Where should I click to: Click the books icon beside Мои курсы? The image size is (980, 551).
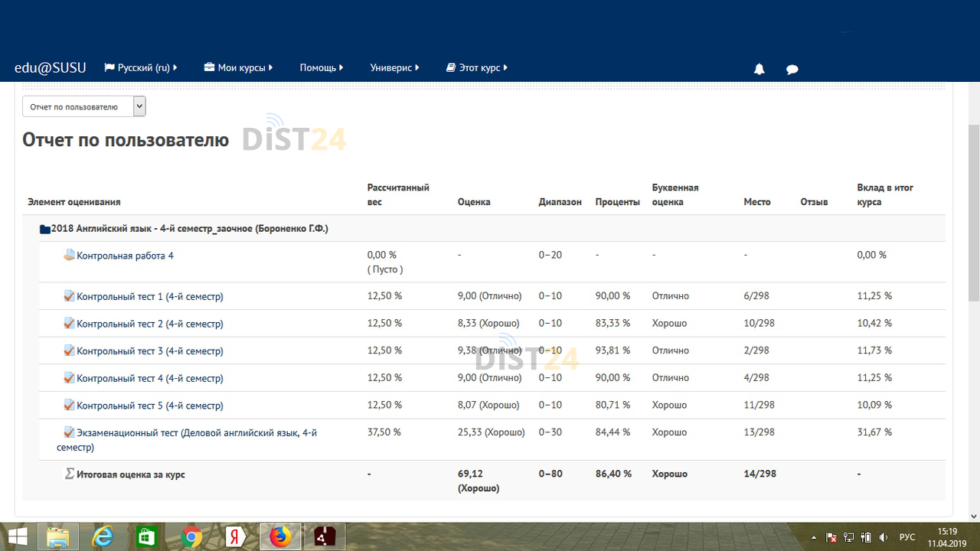207,67
